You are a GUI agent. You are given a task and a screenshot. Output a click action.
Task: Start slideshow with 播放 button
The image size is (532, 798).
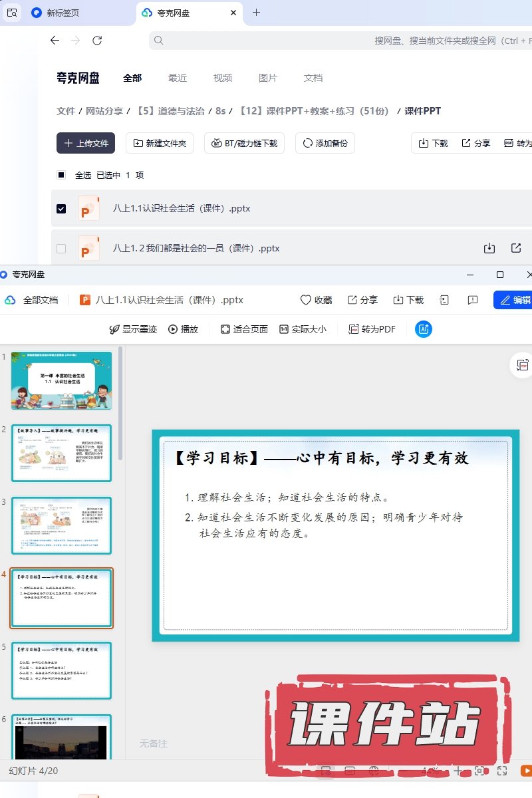point(184,329)
